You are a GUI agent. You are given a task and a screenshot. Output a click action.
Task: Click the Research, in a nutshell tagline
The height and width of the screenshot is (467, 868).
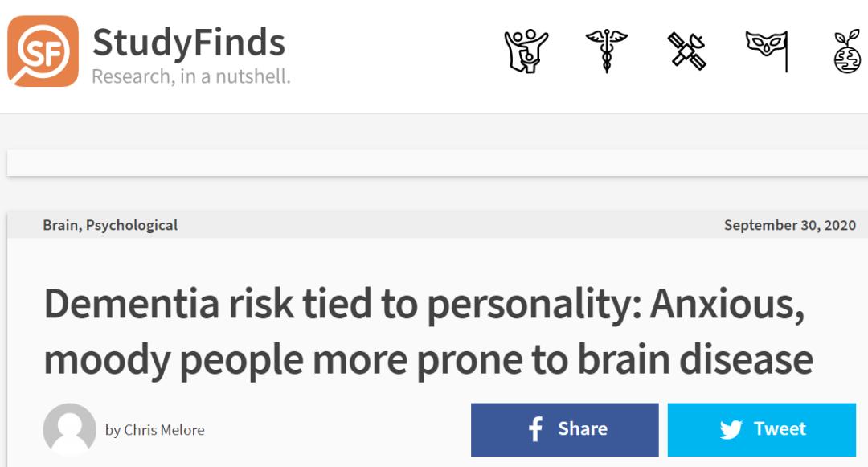tap(191, 77)
